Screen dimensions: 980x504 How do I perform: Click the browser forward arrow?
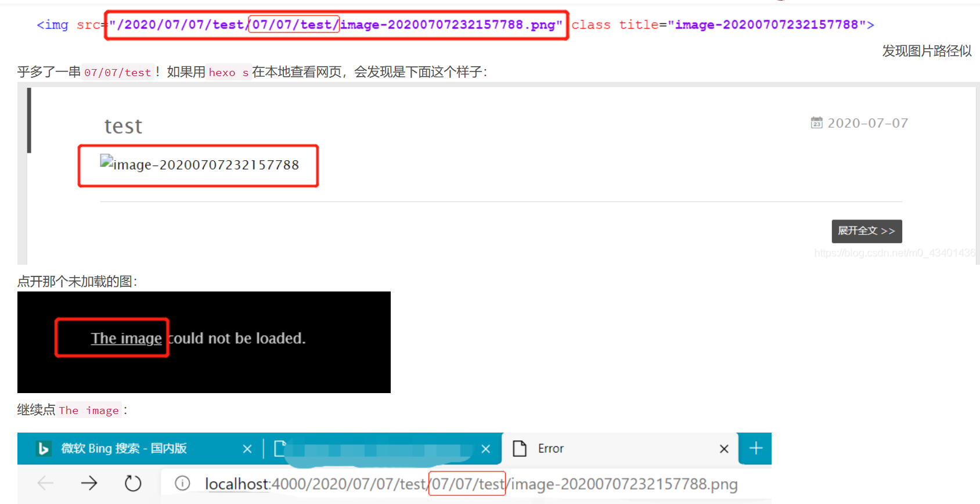(x=89, y=483)
